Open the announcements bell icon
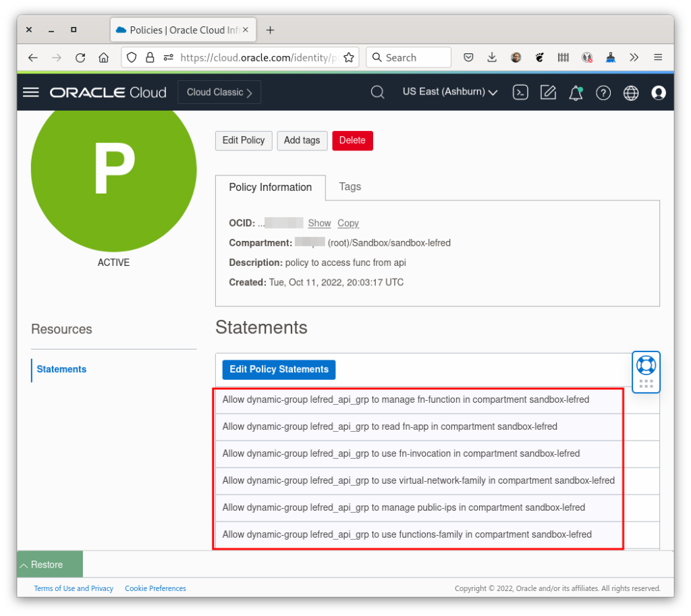 click(x=576, y=92)
